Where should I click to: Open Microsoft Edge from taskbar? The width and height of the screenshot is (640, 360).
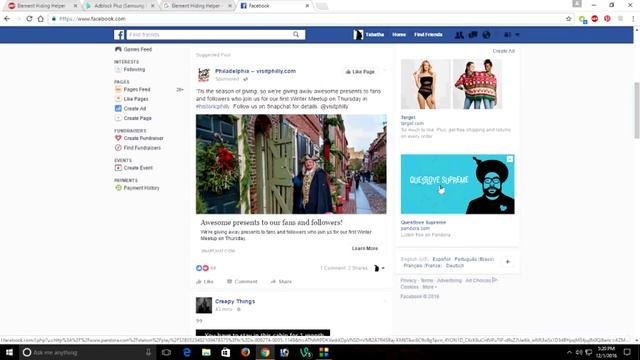(x=187, y=352)
